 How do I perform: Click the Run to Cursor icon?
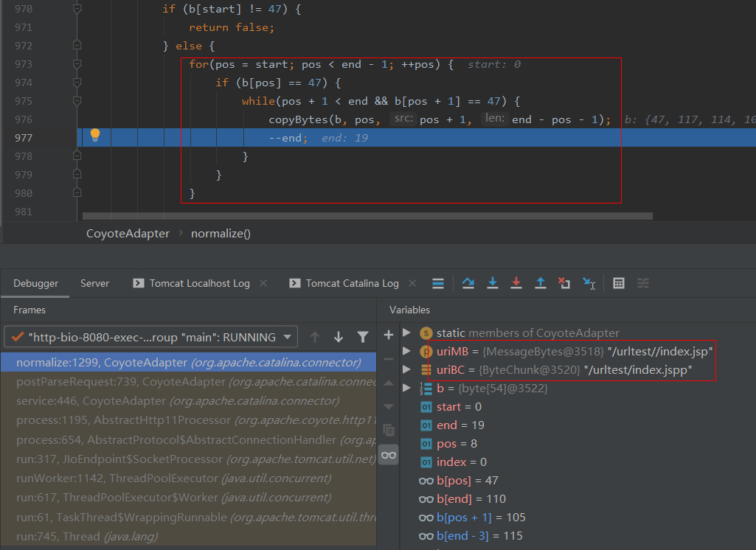589,283
